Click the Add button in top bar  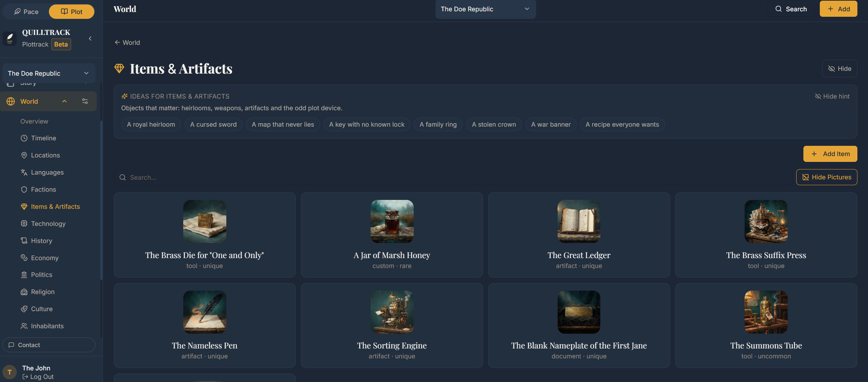(838, 9)
